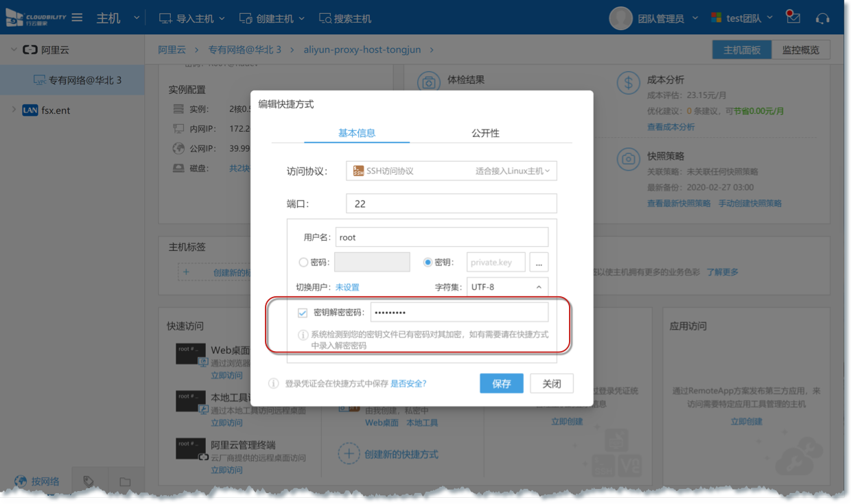
Task: Click the plus icon to create new shortcut
Action: point(349,454)
